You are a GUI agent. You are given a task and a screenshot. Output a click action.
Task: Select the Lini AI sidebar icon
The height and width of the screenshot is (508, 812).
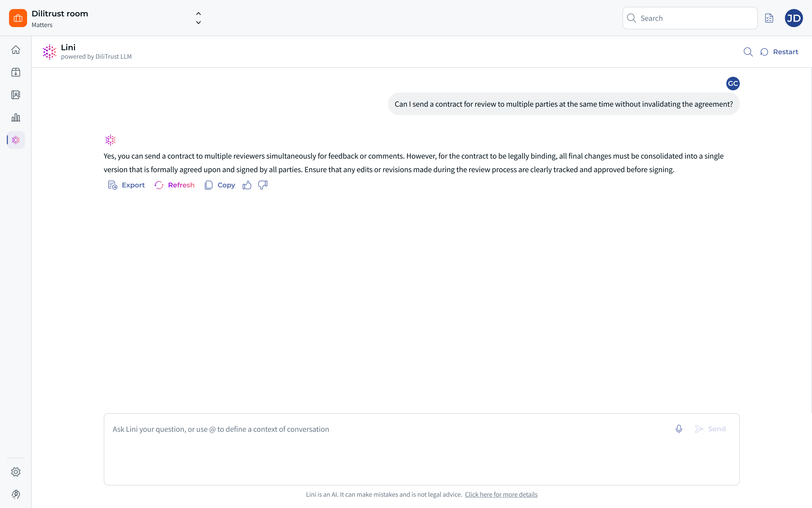(x=16, y=140)
